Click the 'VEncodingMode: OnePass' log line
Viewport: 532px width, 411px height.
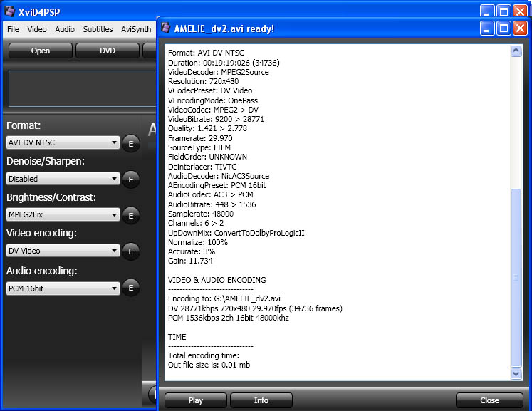point(213,100)
